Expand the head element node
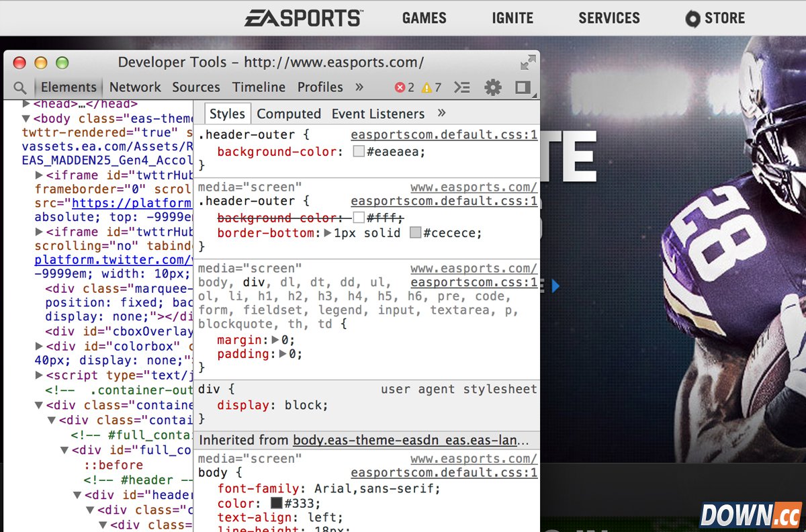This screenshot has width=806, height=532. pos(26,104)
